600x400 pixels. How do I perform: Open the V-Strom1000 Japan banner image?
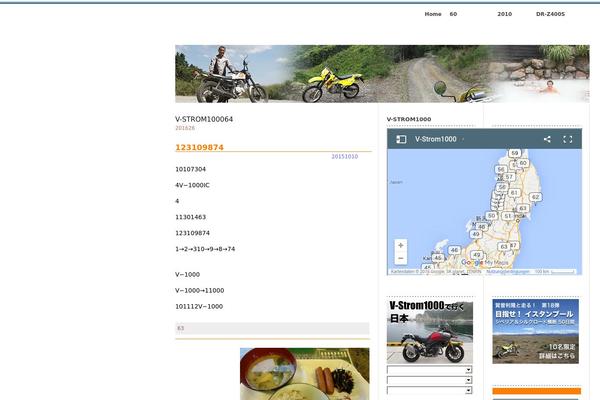430,331
